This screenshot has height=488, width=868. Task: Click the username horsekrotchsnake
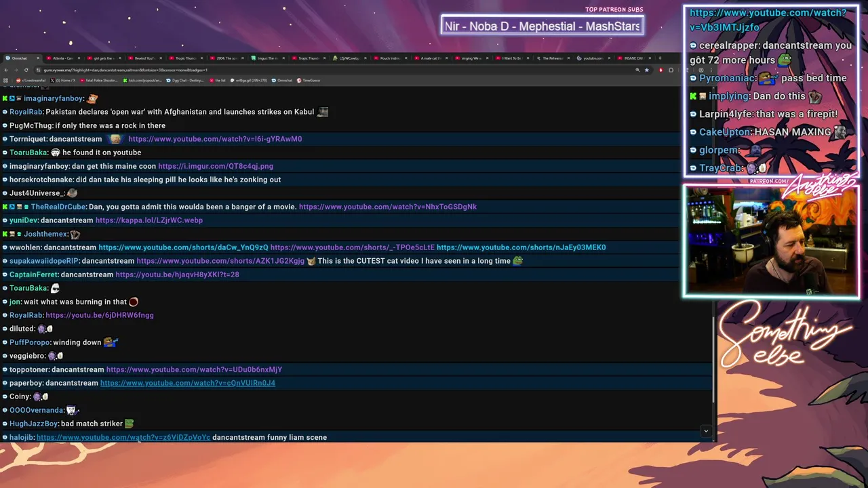[41, 180]
